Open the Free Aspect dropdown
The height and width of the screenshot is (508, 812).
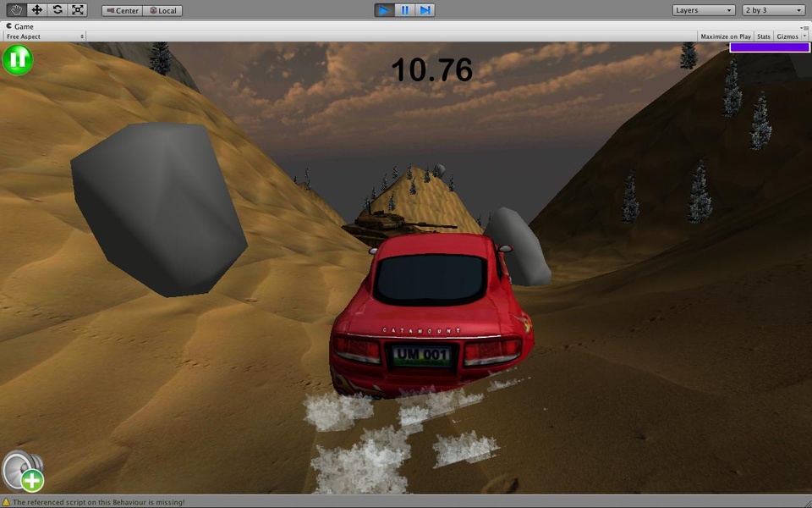[45, 36]
